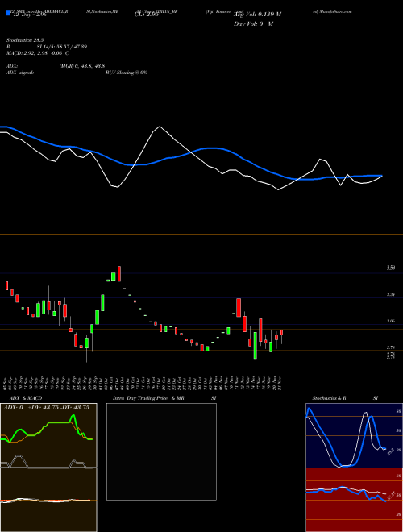
Task: Click 'Intra Day Trading Price & MRSI' title
Action: (164, 398)
